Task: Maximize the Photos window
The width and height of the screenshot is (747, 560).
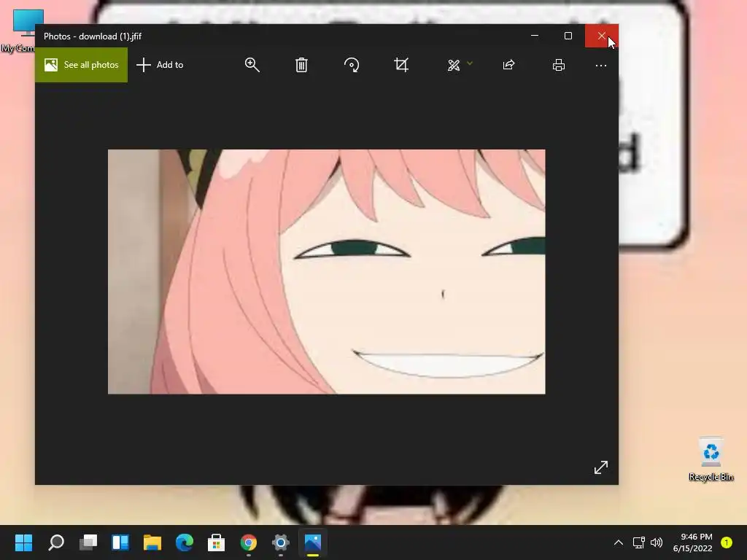Action: [568, 36]
